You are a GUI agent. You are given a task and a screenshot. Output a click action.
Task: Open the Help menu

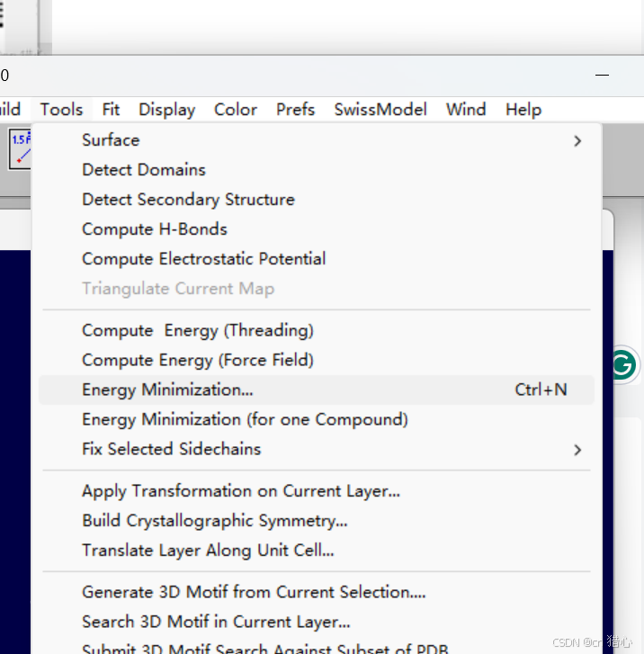pos(523,110)
